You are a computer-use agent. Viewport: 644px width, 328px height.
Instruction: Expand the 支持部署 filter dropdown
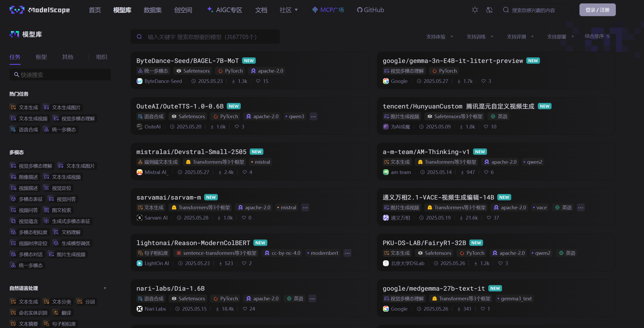tap(560, 37)
